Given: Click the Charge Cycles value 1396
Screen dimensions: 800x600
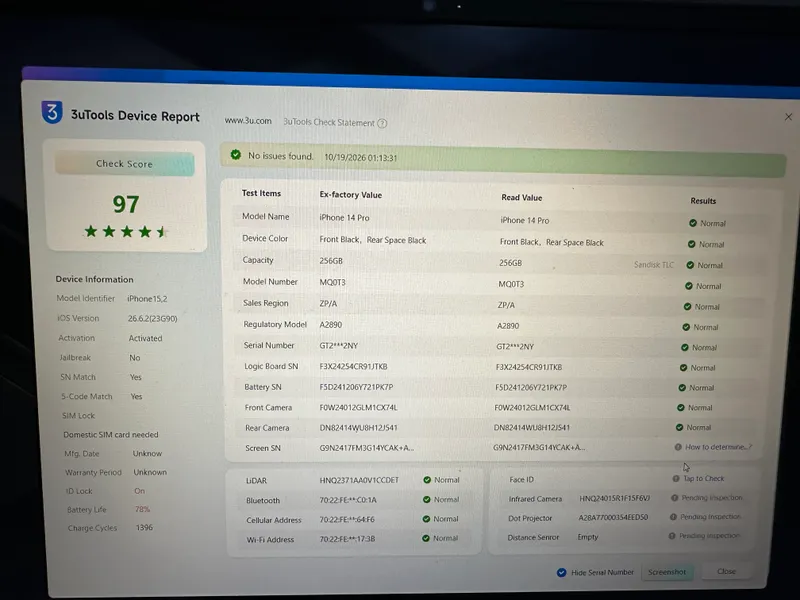Looking at the screenshot, I should click(x=144, y=528).
